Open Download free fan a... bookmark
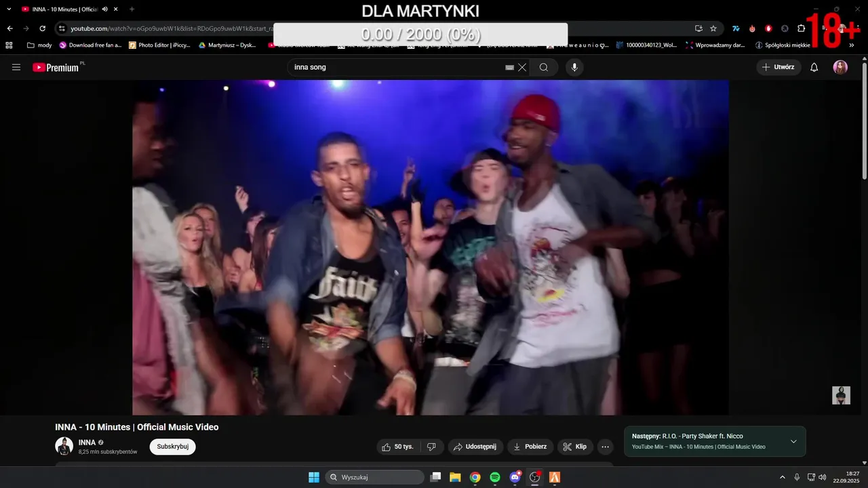868x488 pixels. [91, 45]
